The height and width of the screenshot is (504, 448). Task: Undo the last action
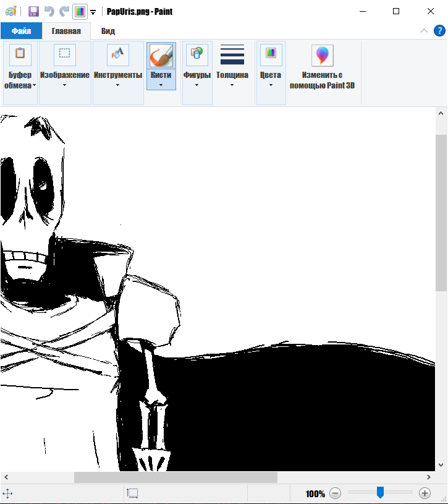coord(49,11)
